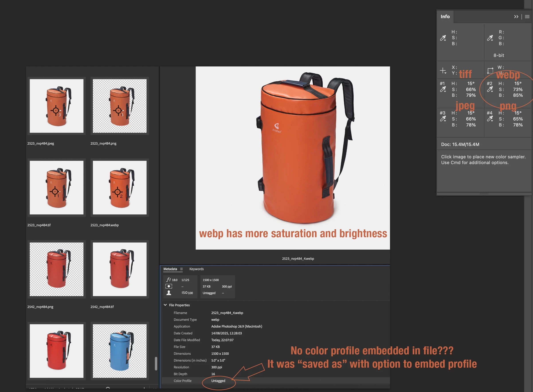The width and height of the screenshot is (533, 392).
Task: Collapse the Info panel with double arrows
Action: tap(516, 17)
